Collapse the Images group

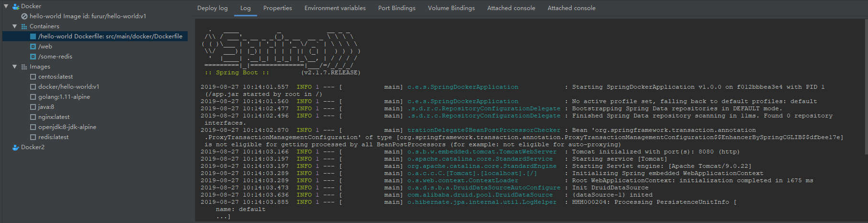coord(15,67)
